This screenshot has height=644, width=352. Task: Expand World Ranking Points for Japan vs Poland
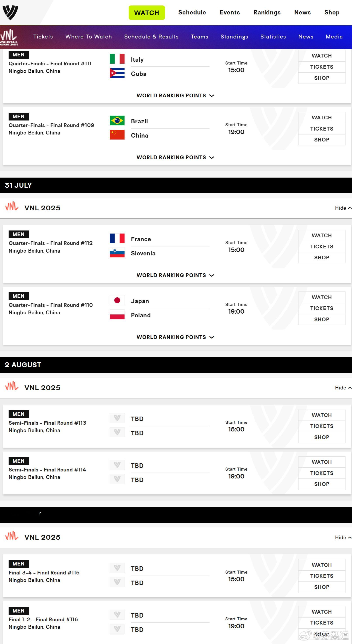click(x=175, y=337)
